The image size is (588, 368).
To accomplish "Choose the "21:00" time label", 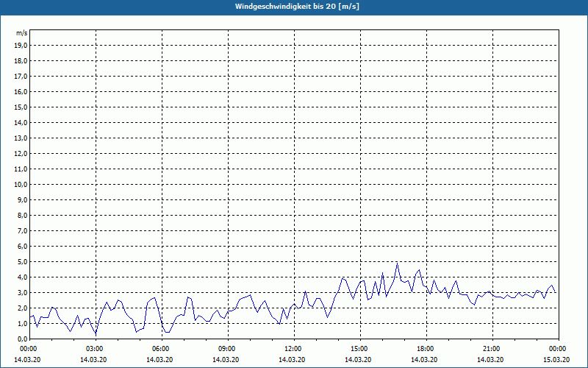I will [x=492, y=349].
